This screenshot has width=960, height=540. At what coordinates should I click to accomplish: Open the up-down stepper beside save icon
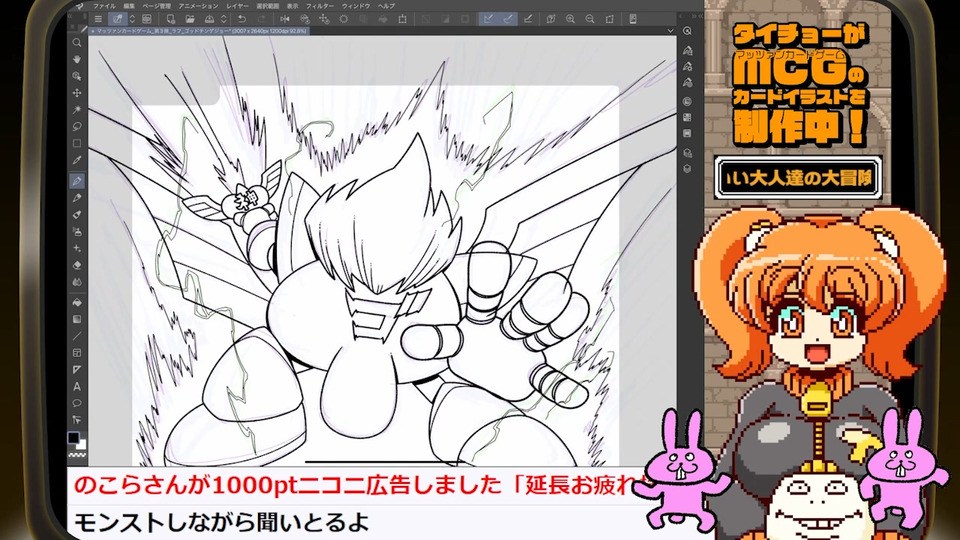pos(224,19)
